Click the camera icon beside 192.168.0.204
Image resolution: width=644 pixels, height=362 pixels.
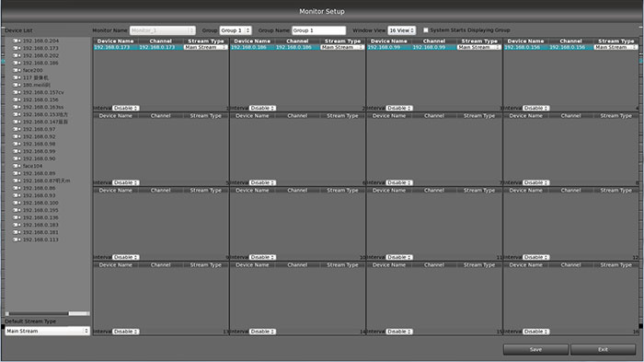[17, 41]
